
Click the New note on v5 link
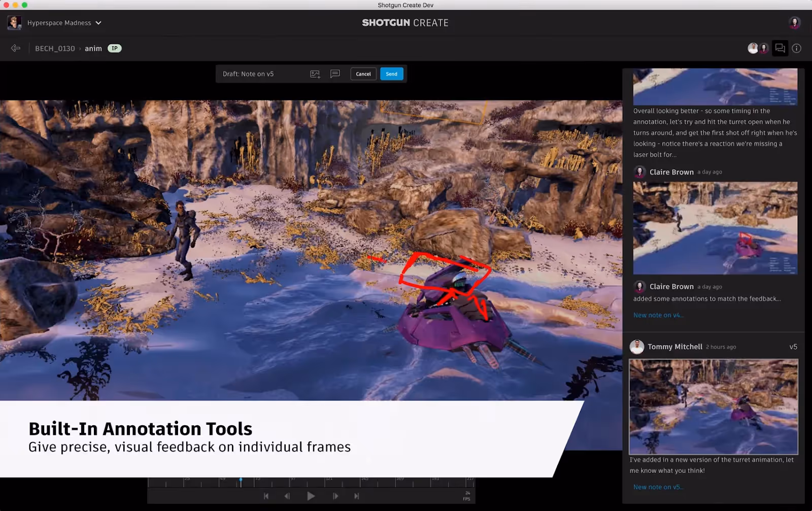[658, 487]
